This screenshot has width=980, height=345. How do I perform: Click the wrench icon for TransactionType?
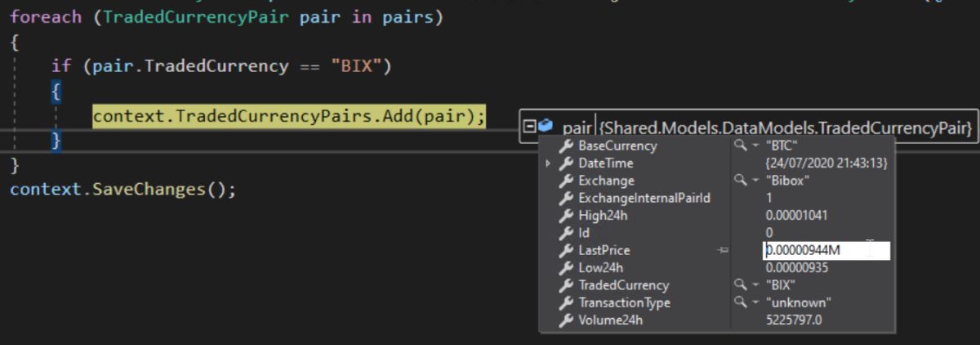coord(565,302)
